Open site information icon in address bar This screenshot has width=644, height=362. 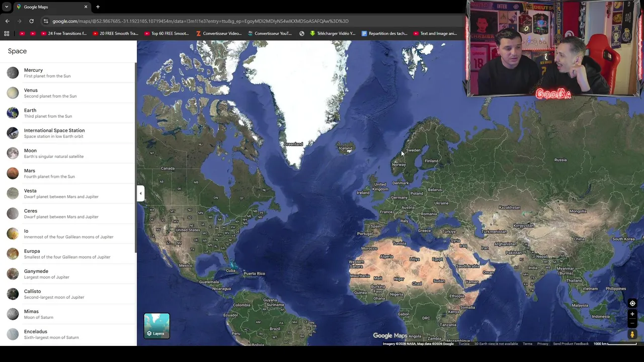(x=46, y=21)
